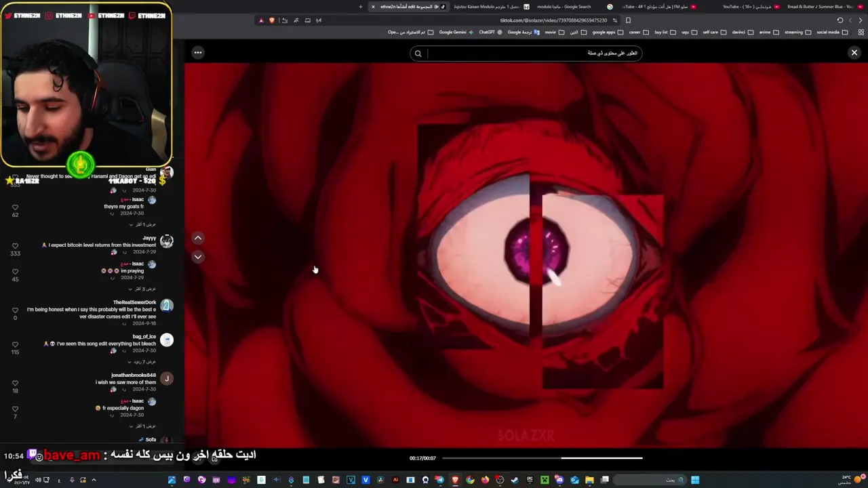Seek on the video progress bar
The height and width of the screenshot is (488, 868).
pyautogui.click(x=542, y=458)
